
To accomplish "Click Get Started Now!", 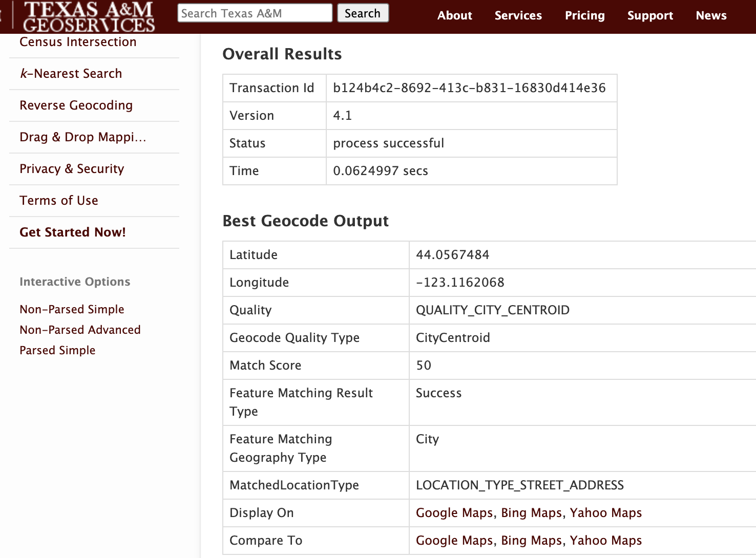I will pos(72,232).
